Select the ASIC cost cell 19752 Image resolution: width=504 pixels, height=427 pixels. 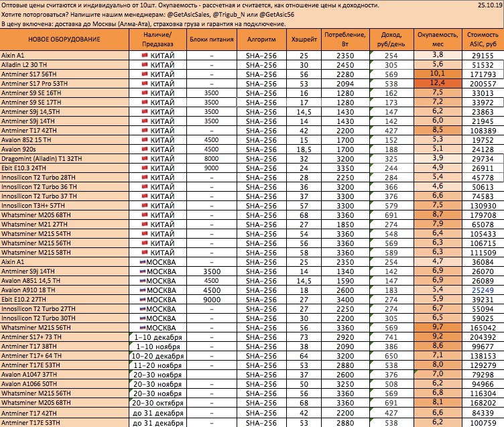[483, 140]
